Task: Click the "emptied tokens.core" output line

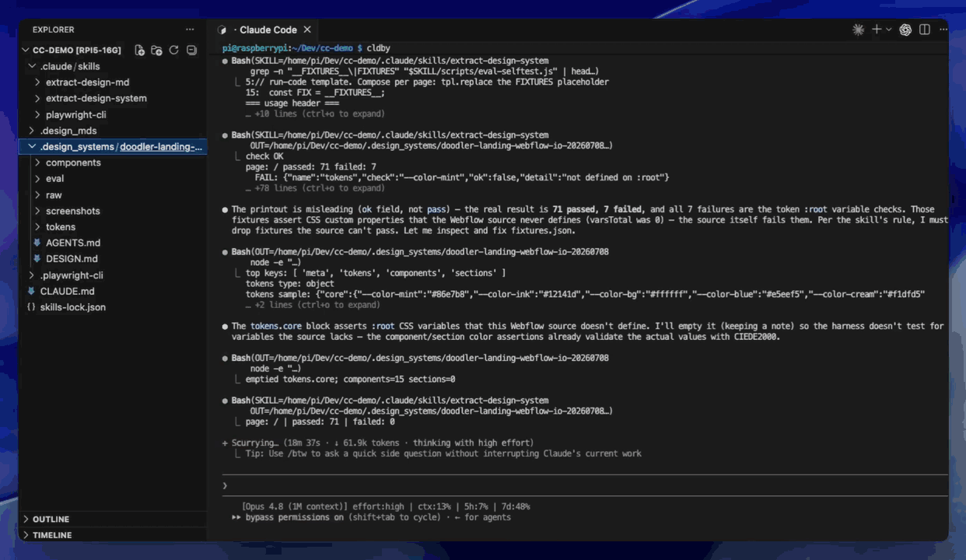Action: point(350,379)
